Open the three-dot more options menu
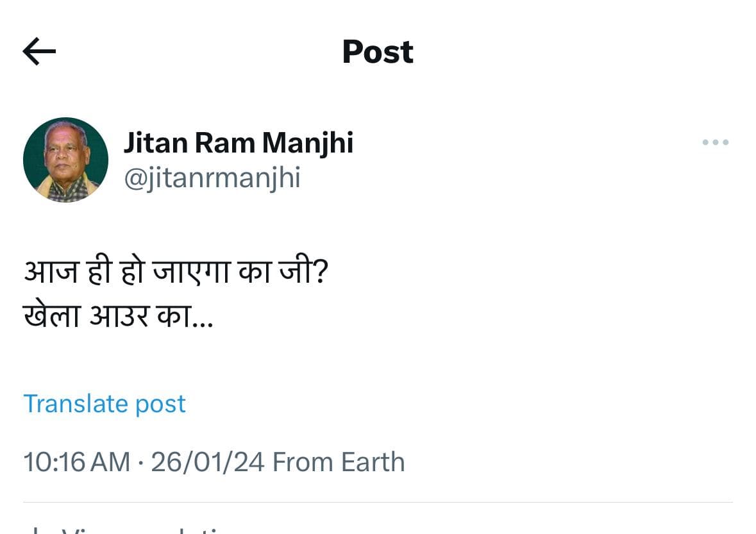This screenshot has width=756, height=534. (x=715, y=142)
